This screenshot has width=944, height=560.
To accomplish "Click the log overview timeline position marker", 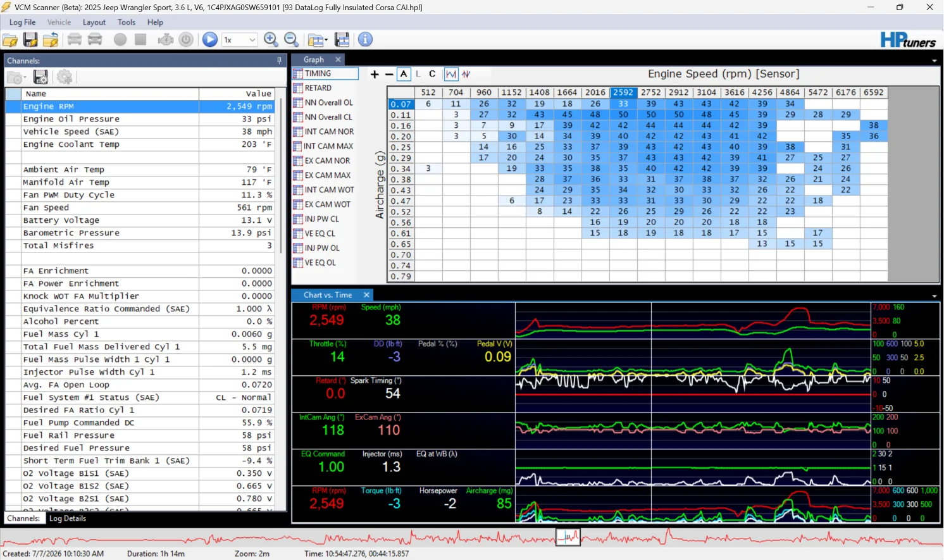I will click(x=568, y=538).
